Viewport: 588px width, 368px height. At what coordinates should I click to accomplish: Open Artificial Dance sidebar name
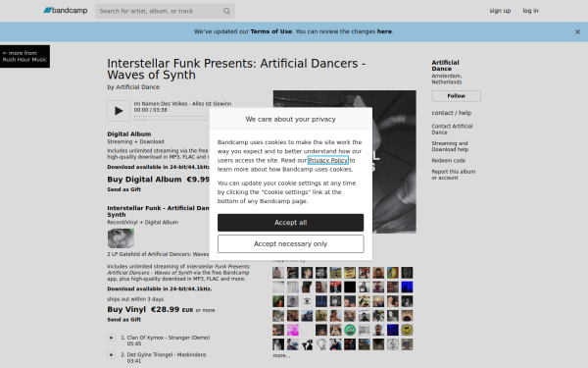446,66
